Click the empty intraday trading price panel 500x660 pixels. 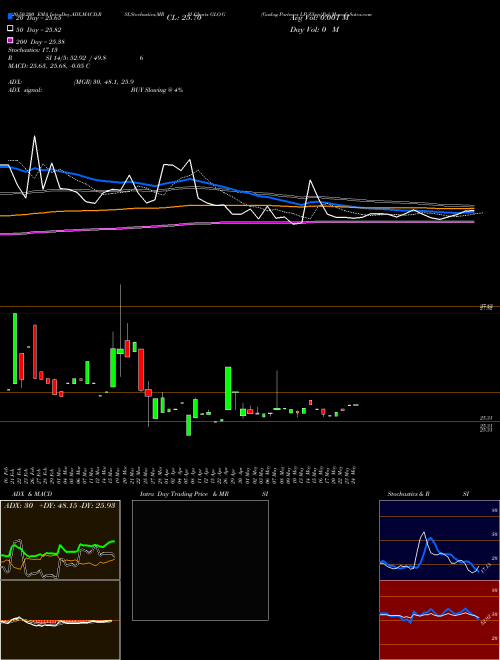click(200, 560)
